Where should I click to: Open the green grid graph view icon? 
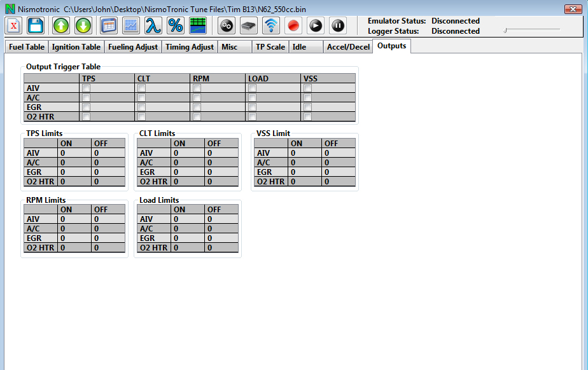pyautogui.click(x=198, y=25)
